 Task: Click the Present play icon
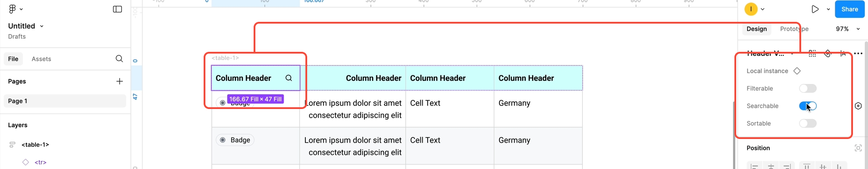[815, 9]
